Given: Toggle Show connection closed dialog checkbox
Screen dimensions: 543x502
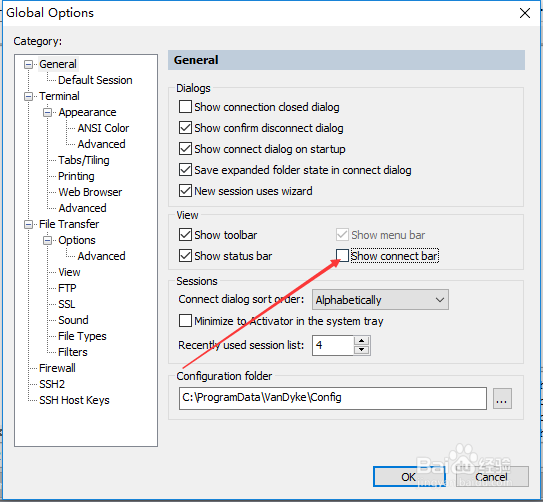Looking at the screenshot, I should pos(185,107).
